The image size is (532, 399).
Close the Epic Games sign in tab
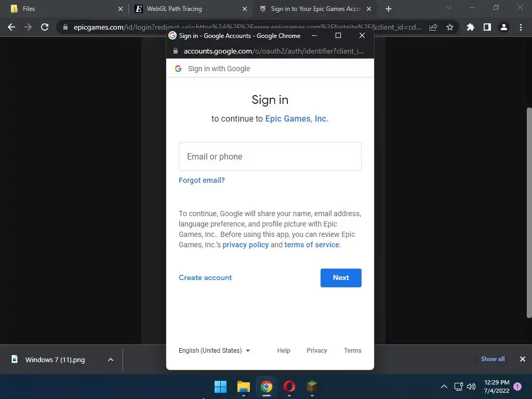[x=369, y=9]
